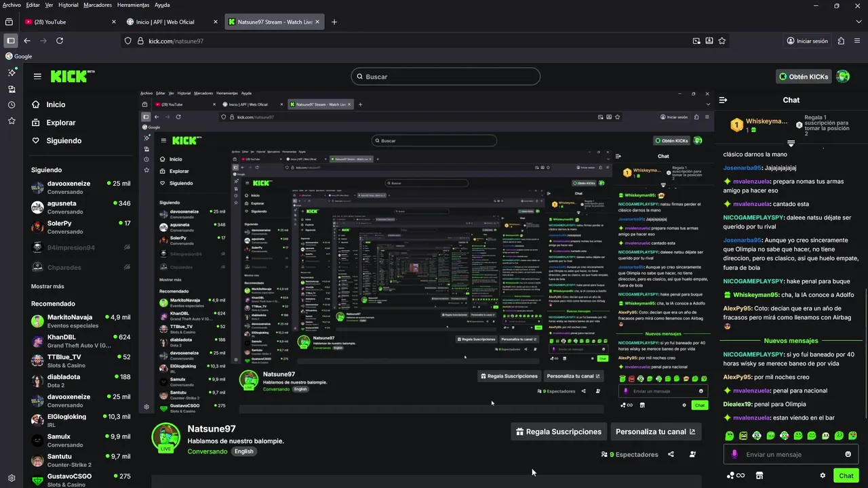Image resolution: width=868 pixels, height=488 pixels.
Task: Expand followed channels with Mostrar más
Action: (47, 286)
